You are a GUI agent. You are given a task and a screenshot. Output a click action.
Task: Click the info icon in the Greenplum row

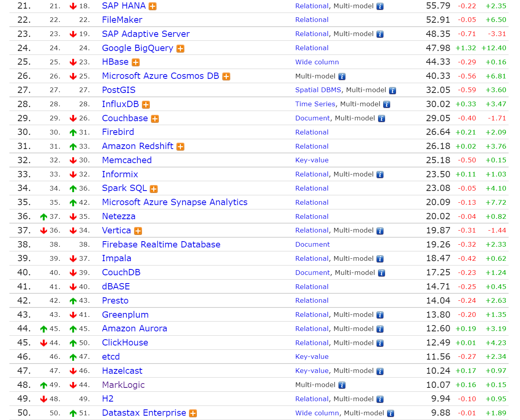pyautogui.click(x=380, y=315)
